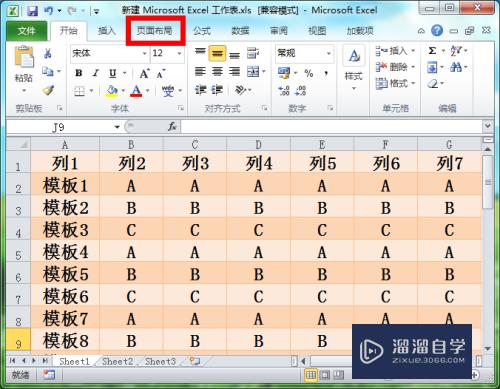Viewport: 500px width, 389px height.
Task: Select the Sheet2 worksheet tab
Action: coord(117,361)
